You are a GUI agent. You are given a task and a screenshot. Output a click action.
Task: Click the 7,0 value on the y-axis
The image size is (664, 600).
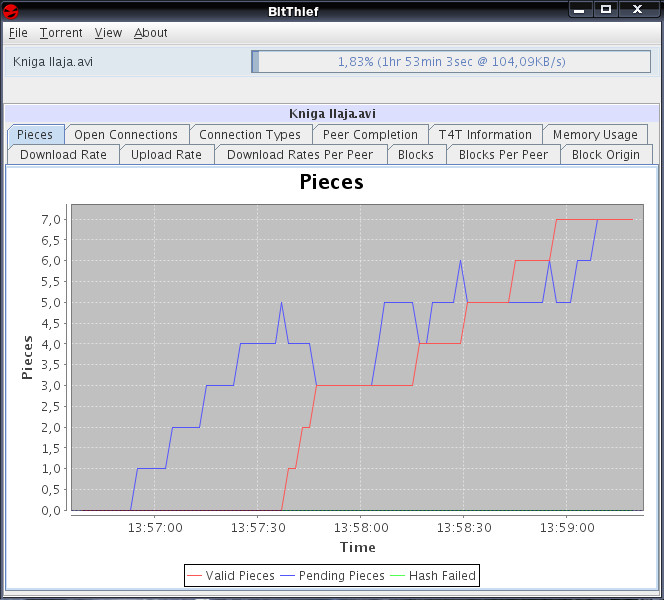coord(51,219)
